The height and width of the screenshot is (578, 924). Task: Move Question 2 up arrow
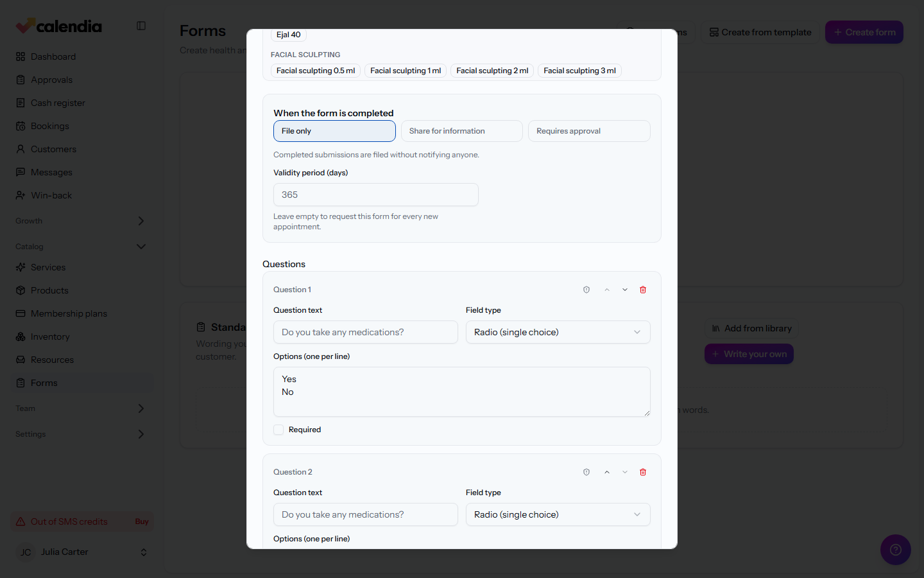607,472
